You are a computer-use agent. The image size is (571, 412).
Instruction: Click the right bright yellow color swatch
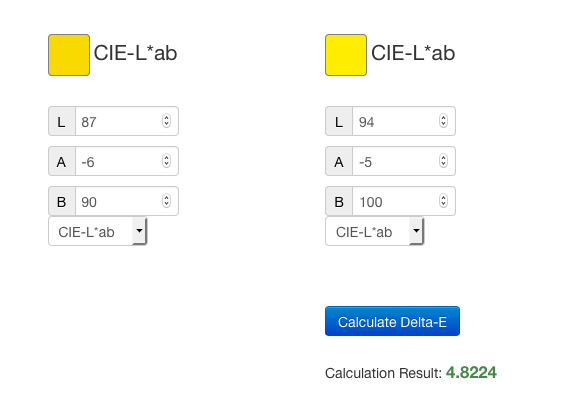(x=346, y=55)
